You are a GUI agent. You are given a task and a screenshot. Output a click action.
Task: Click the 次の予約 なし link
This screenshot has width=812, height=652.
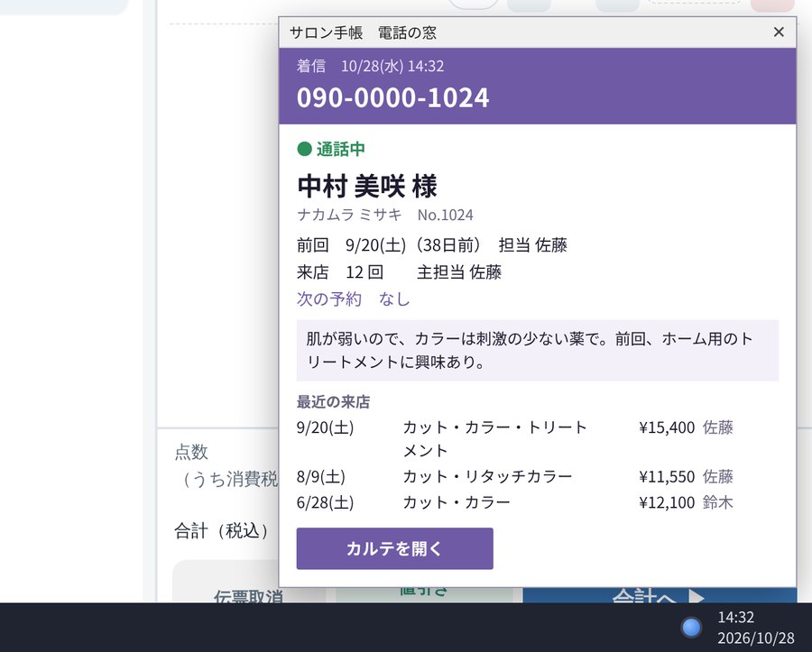(x=353, y=298)
